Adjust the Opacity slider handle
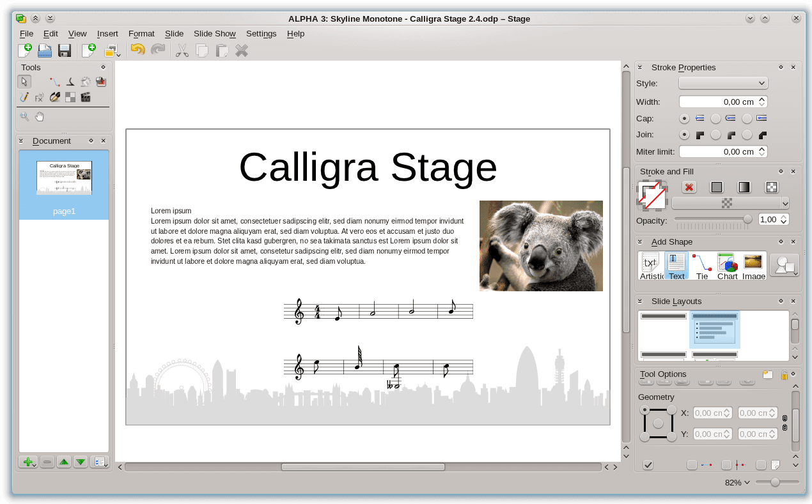812x504 pixels. [x=747, y=219]
